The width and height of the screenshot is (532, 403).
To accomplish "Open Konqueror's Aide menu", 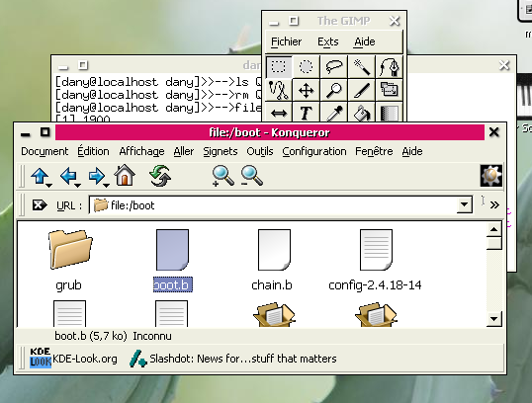I will coord(412,151).
